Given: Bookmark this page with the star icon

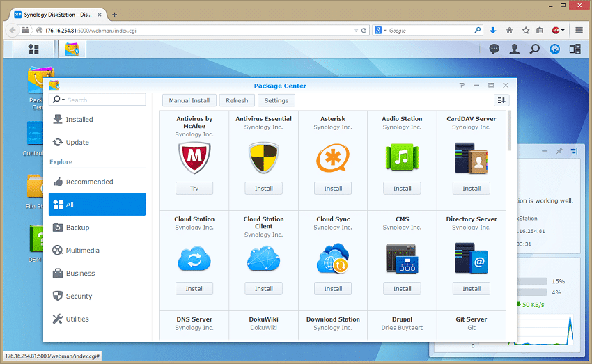Looking at the screenshot, I should 526,31.
